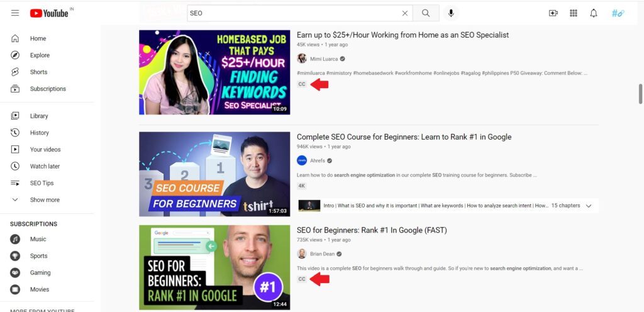The width and height of the screenshot is (644, 312).
Task: Go to YouTube home via logo
Action: [x=49, y=13]
